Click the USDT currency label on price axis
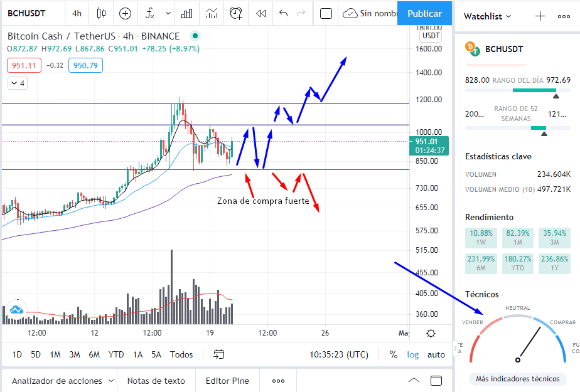Image resolution: width=580 pixels, height=392 pixels. point(431,36)
